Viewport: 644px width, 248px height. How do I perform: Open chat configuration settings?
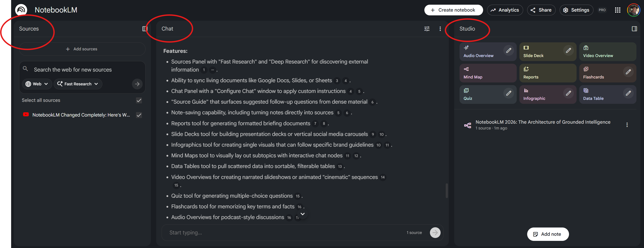point(427,29)
